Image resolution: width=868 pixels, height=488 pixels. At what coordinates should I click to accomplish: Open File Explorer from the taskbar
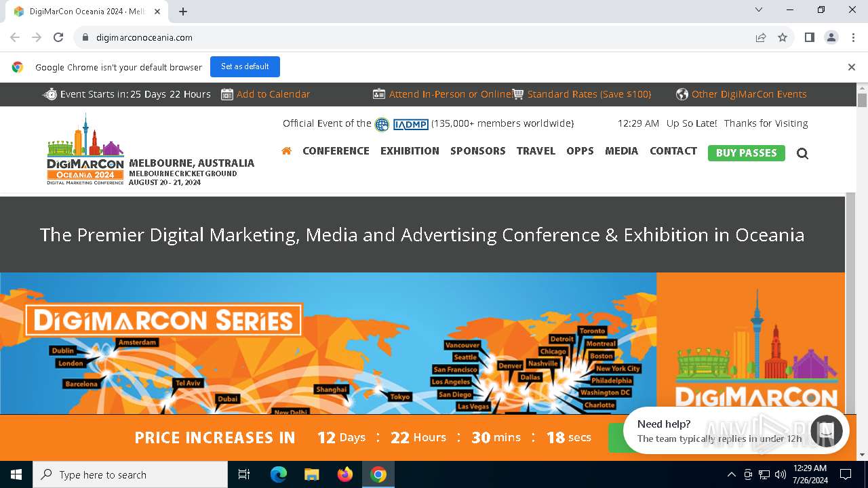[312, 474]
